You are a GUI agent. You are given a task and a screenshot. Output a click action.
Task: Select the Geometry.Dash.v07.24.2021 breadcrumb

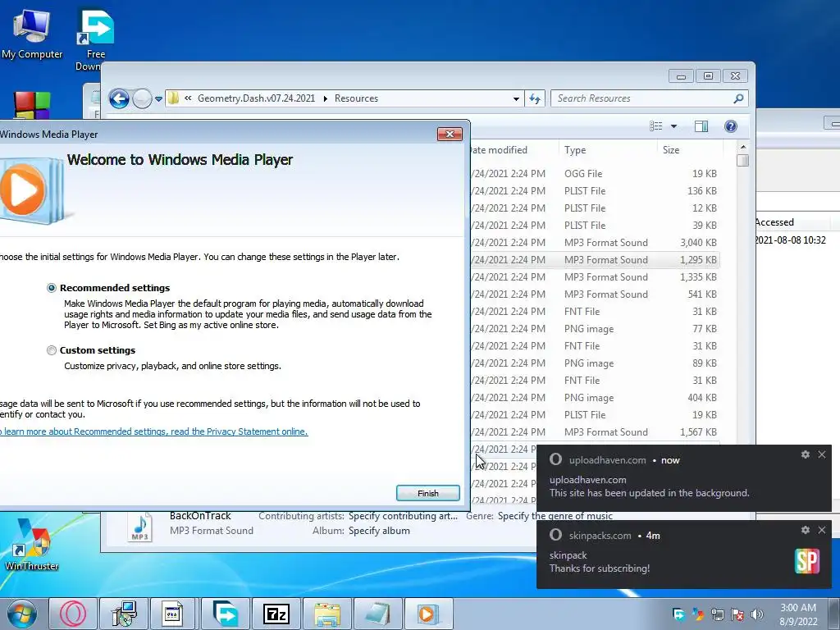(256, 98)
